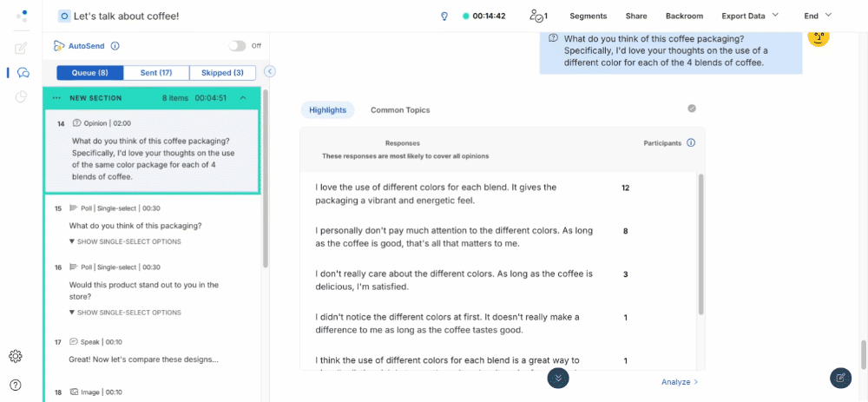Click the Analyze link
868x402 pixels.
pyautogui.click(x=680, y=381)
